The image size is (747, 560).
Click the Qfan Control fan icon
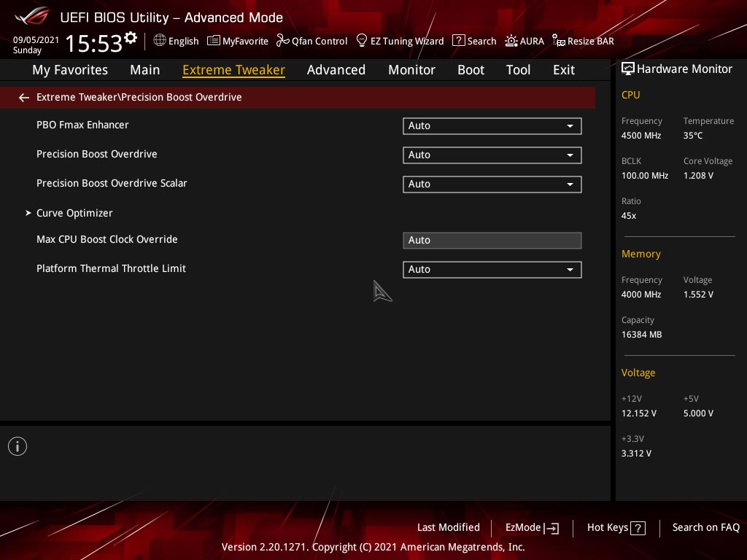[282, 41]
